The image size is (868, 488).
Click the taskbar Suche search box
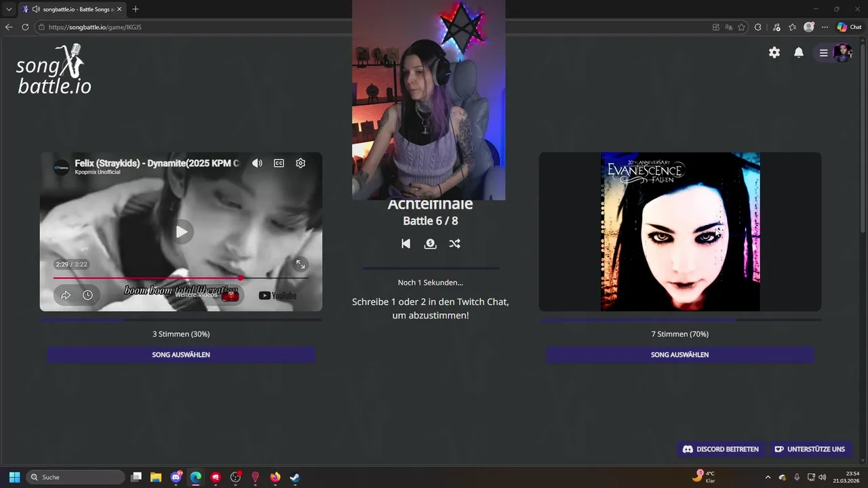point(76,477)
